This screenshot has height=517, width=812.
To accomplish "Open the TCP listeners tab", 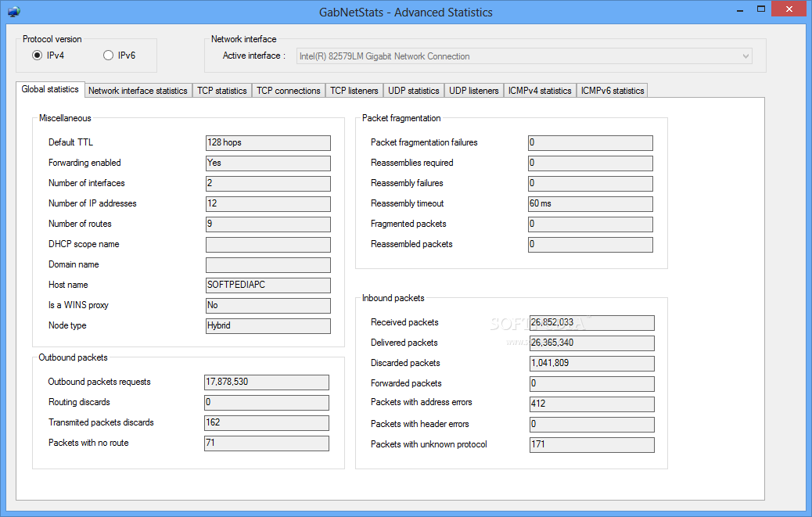I will point(354,91).
